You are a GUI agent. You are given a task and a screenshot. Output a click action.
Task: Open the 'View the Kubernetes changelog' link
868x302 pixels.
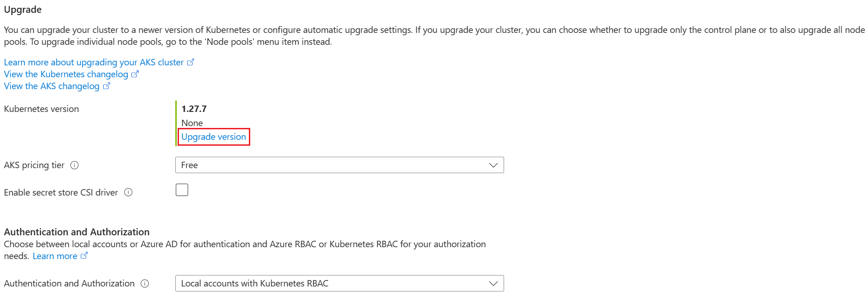[66, 74]
